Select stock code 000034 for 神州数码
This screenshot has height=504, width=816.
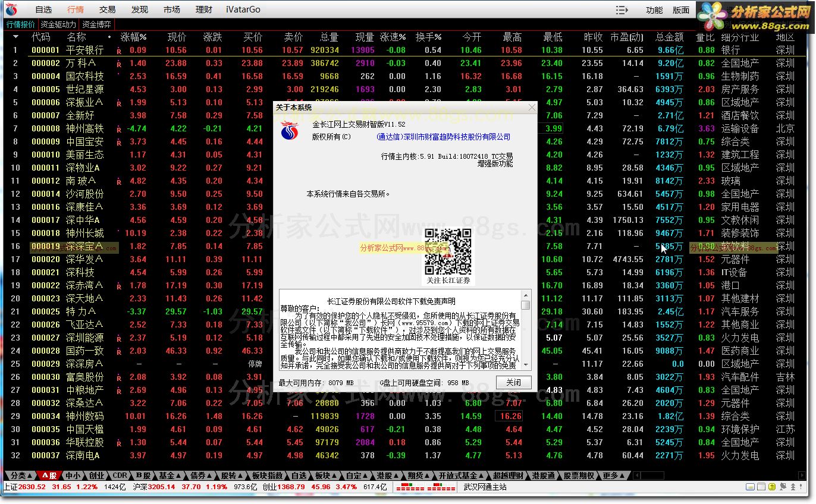click(x=46, y=416)
